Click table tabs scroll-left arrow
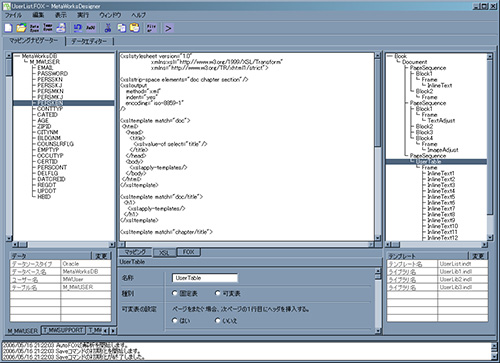500x363 pixels. (106, 331)
